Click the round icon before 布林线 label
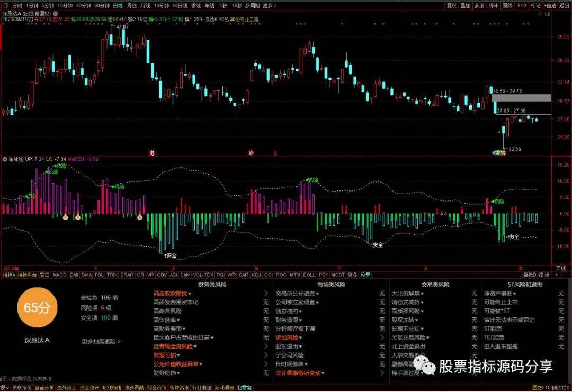The width and height of the screenshot is (572, 392). click(x=5, y=159)
